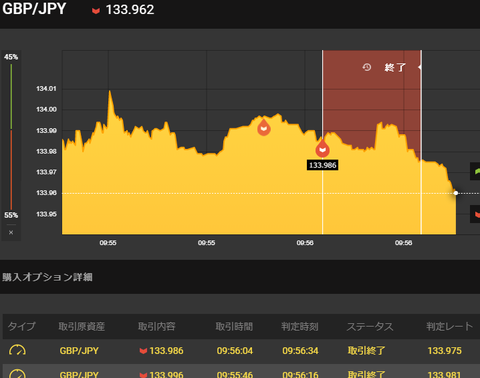This screenshot has width=480, height=378.
Task: Click the white current price dot on chart
Action: point(456,193)
